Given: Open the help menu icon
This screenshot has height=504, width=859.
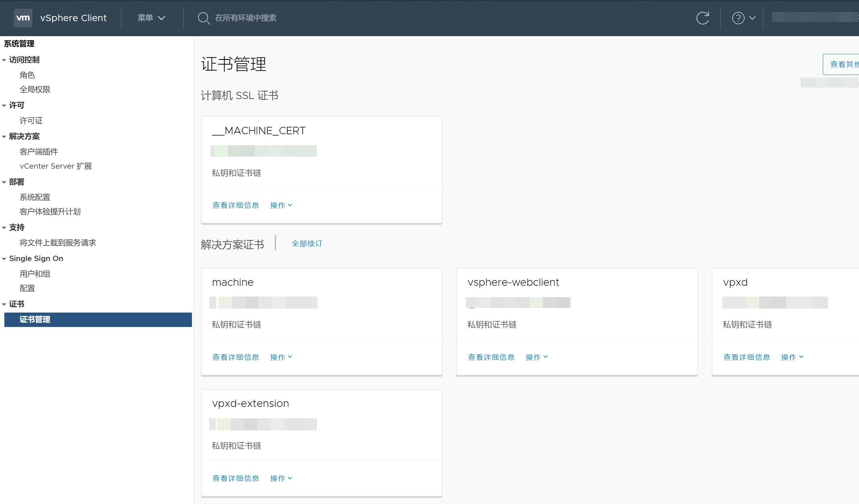Looking at the screenshot, I should coord(738,18).
